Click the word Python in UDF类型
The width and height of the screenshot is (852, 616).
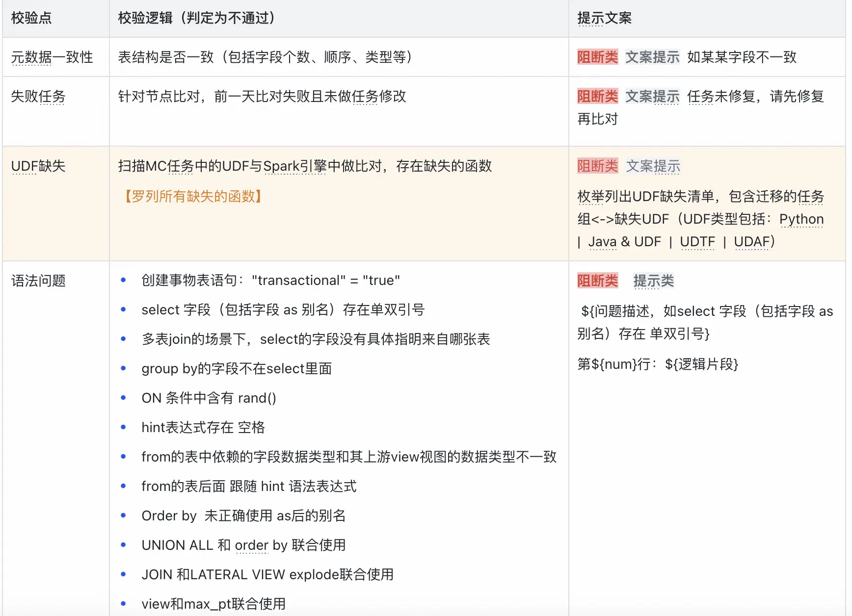(801, 219)
